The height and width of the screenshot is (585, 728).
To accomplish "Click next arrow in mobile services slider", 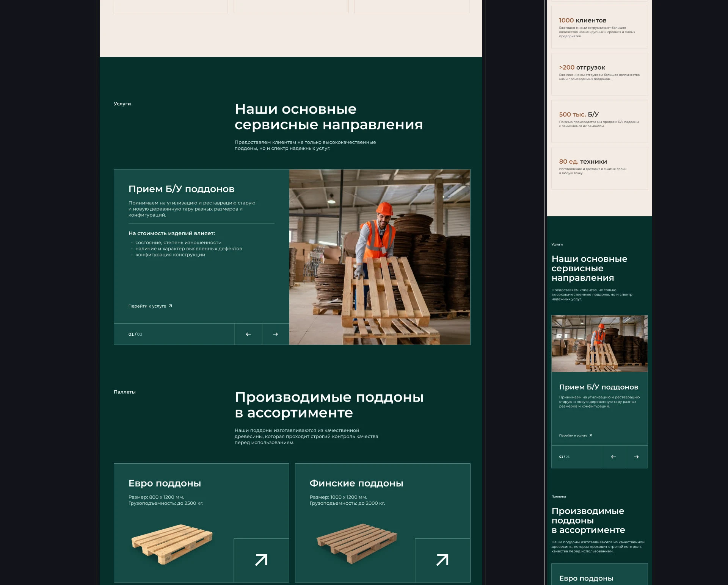I will tap(636, 457).
